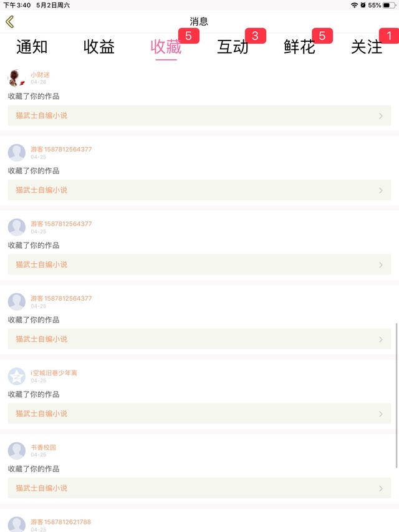
Task: Tap avatar of 游客1587812621788
Action: [17, 524]
